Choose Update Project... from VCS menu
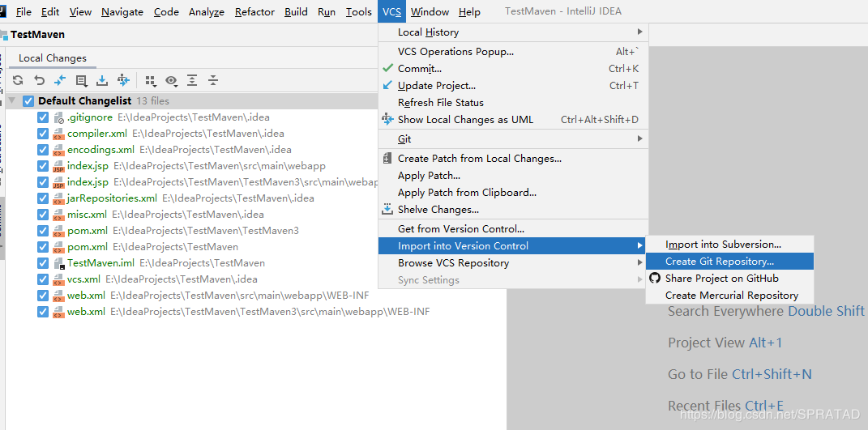Image resolution: width=868 pixels, height=430 pixels. [436, 86]
